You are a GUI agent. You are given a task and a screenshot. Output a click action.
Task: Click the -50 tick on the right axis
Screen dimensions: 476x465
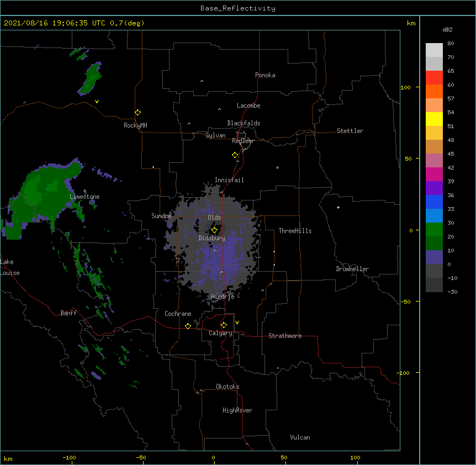click(x=405, y=302)
